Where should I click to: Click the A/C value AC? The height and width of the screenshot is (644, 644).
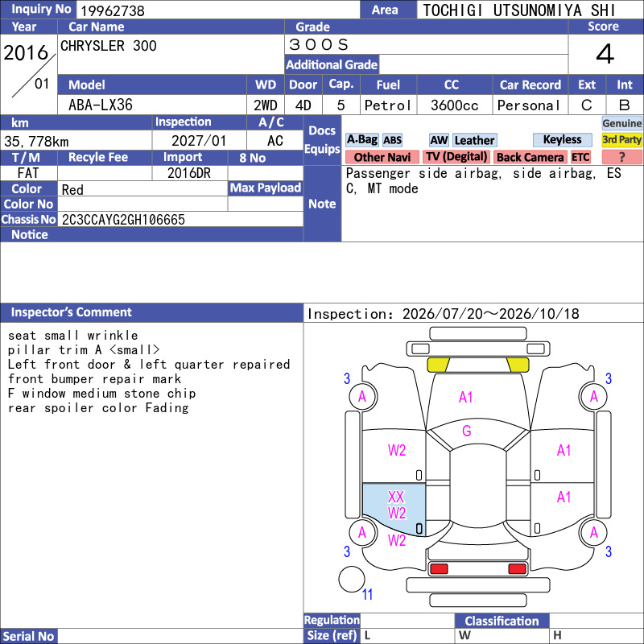tap(275, 141)
